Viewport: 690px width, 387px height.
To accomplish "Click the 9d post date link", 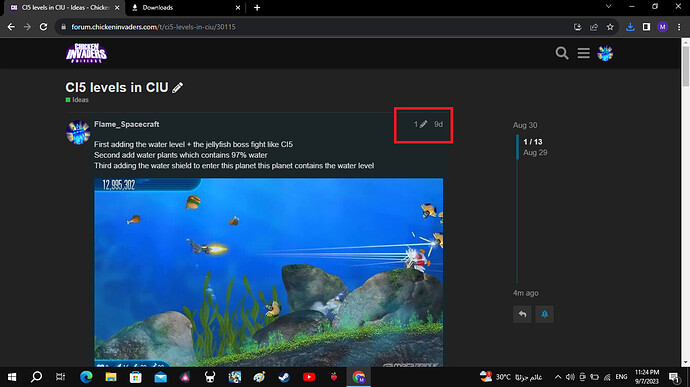I will pos(438,124).
